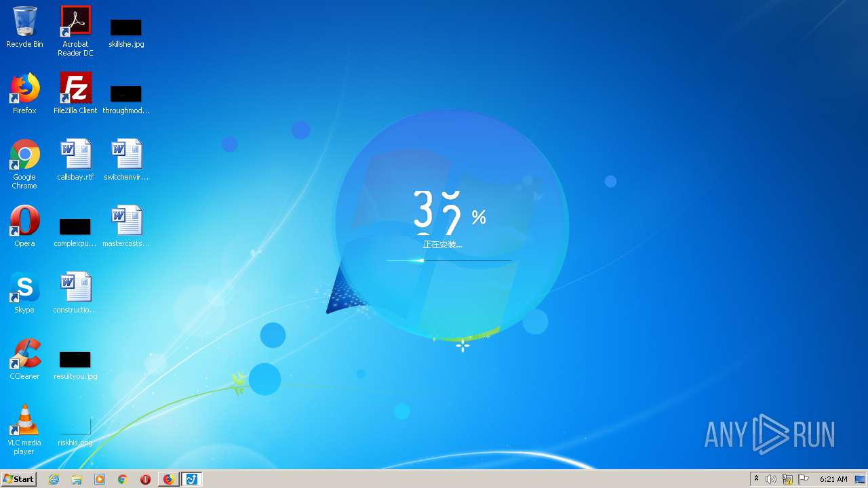
Task: Launch CCleaner from the desktop
Action: (24, 359)
